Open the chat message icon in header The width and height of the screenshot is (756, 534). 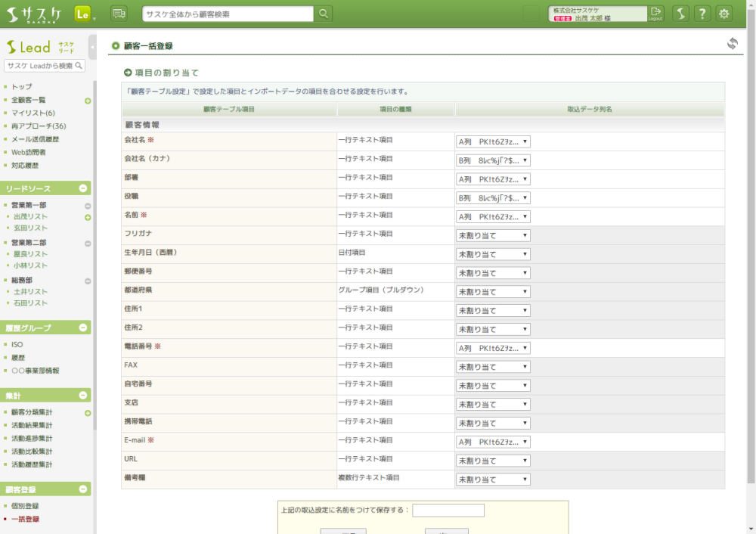119,14
